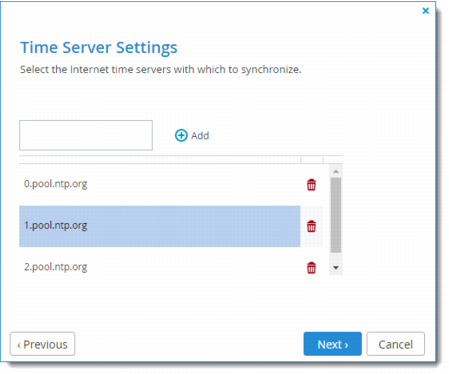This screenshot has width=449, height=374.
Task: Click scrollbar track below the thumb
Action: 336,257
